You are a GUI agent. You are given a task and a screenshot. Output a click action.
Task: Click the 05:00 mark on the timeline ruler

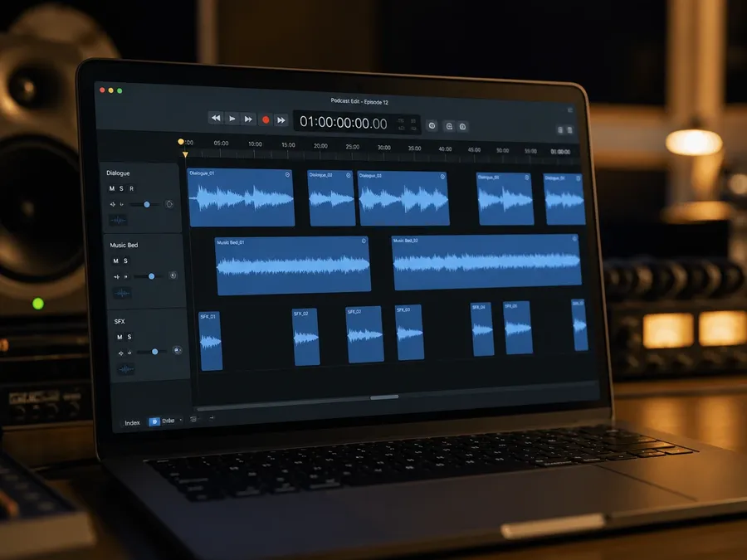[221, 143]
